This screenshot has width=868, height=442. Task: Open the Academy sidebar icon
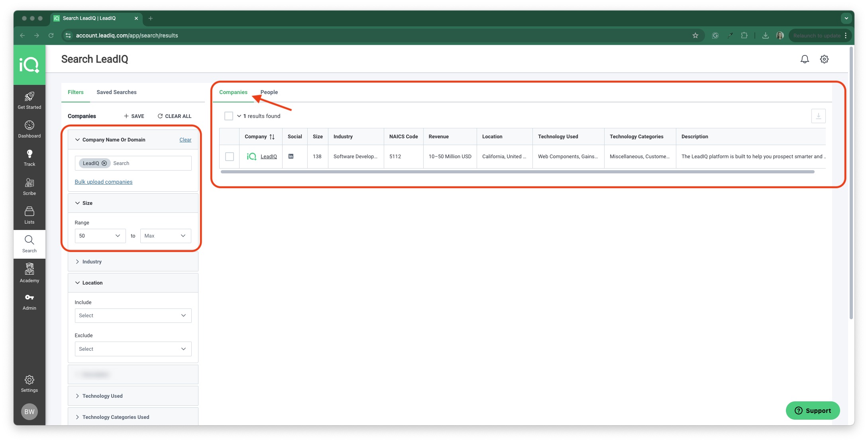(29, 269)
